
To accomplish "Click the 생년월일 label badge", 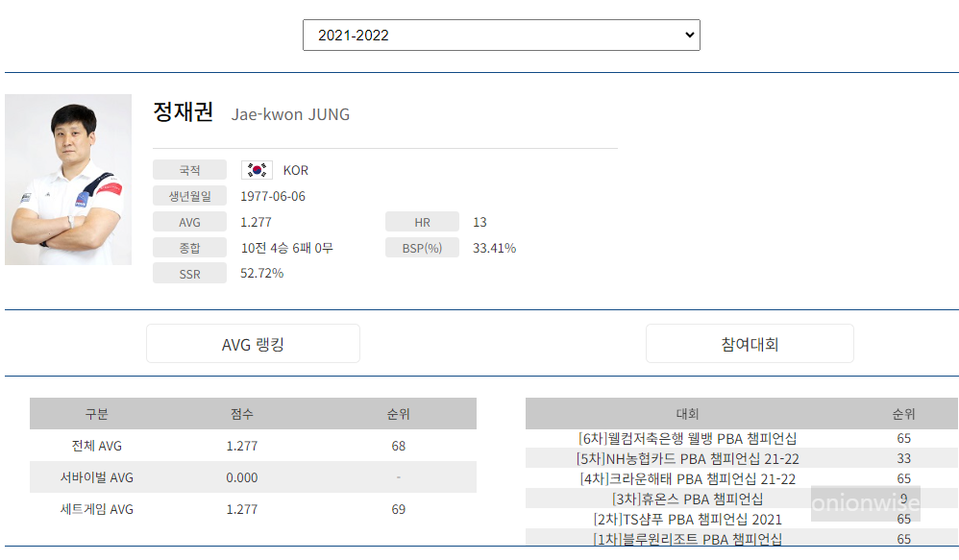I will pos(189,195).
